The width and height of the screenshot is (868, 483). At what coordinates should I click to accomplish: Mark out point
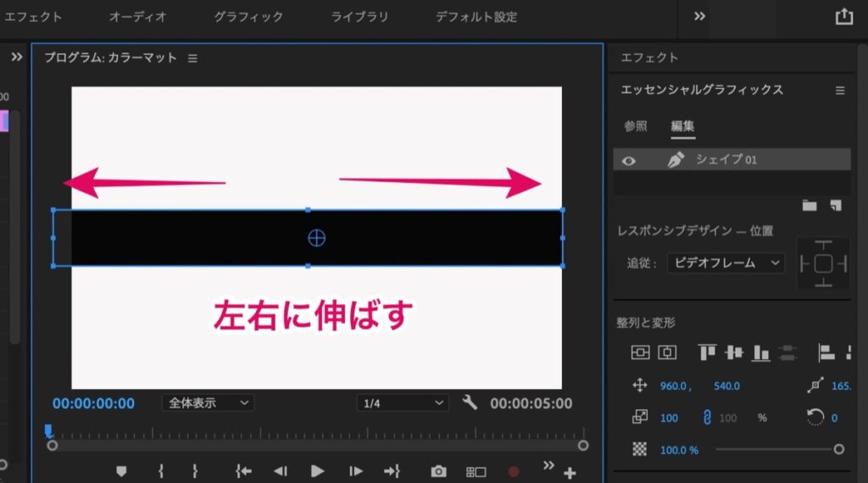pos(194,471)
